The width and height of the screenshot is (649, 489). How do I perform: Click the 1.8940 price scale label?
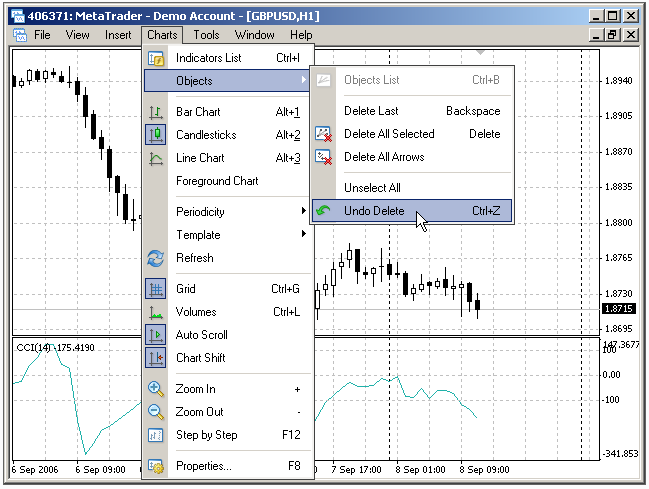619,81
